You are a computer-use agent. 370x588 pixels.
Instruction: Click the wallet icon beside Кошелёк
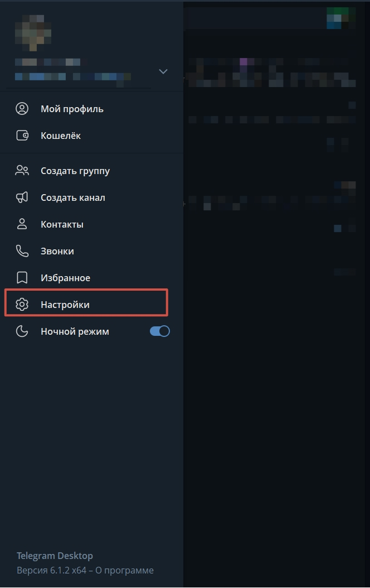click(22, 136)
